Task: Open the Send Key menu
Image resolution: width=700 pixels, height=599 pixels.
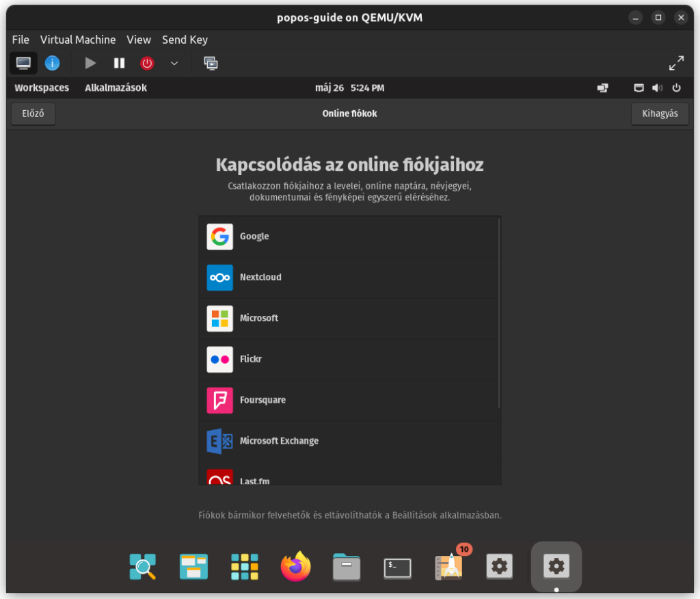Action: click(185, 40)
